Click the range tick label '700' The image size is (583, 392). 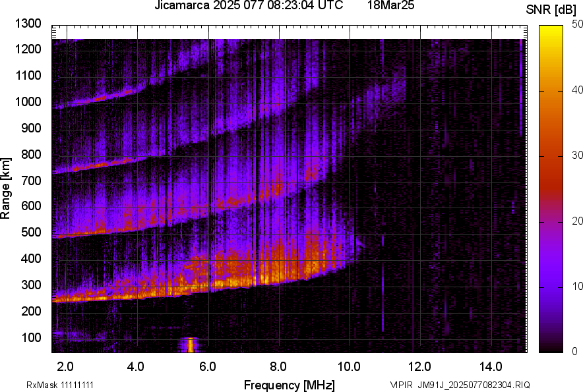coord(31,181)
